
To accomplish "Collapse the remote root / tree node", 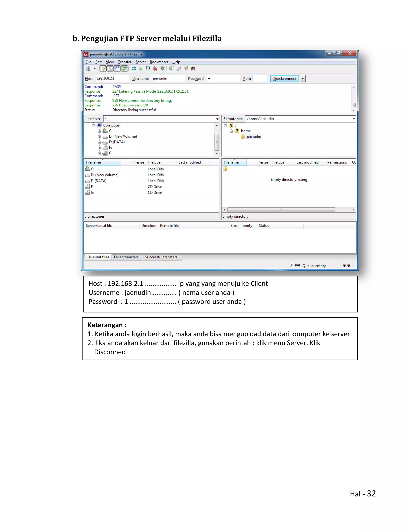I will click(x=225, y=126).
